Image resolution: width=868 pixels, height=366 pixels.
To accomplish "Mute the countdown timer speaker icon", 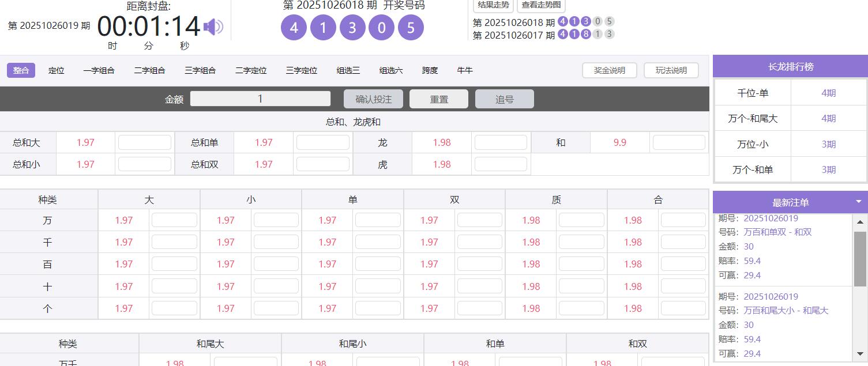I will (x=213, y=26).
